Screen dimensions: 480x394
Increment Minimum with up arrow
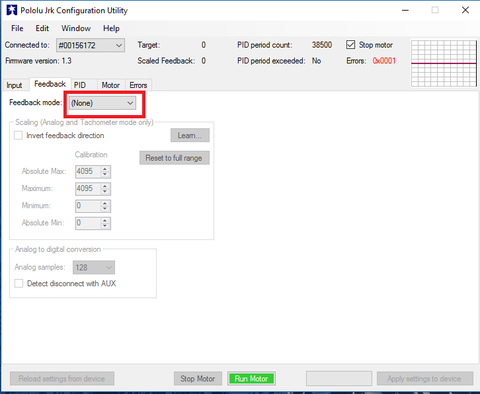coord(105,203)
